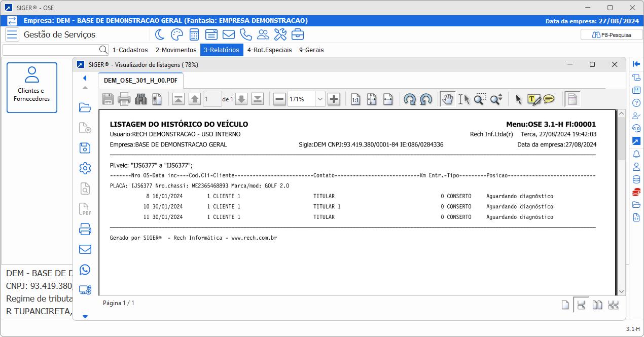This screenshot has height=337, width=644.
Task: Enable two-page facing view layout
Action: tap(597, 305)
